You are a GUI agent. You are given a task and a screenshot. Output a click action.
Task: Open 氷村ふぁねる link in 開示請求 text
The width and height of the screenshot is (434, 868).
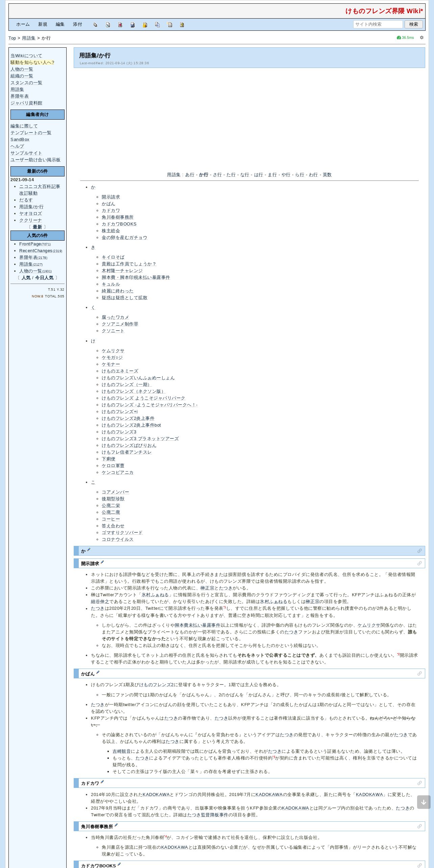(155, 595)
